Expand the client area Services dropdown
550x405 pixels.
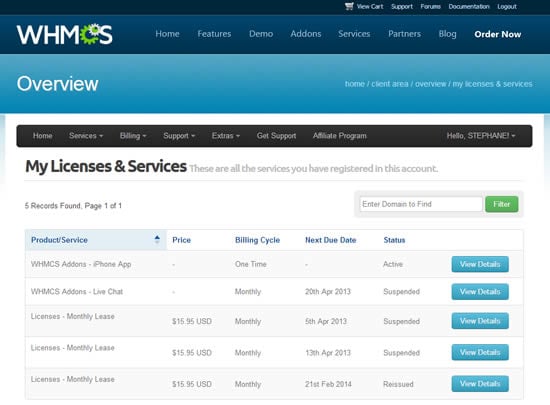86,136
